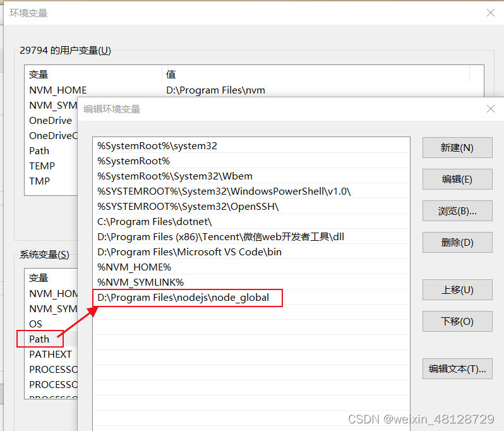The width and height of the screenshot is (504, 431).
Task: Select the System32\OpenSSH\ path entry
Action: point(251,206)
